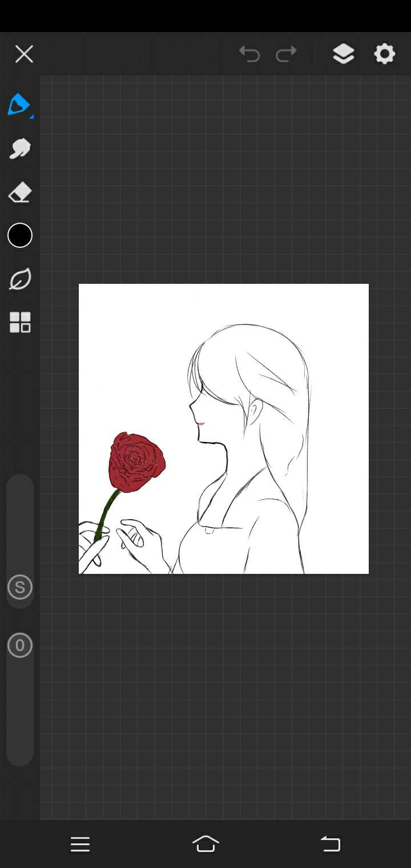The image size is (411, 868).
Task: Tap the leaf-shaped icon in sidebar
Action: [x=20, y=279]
